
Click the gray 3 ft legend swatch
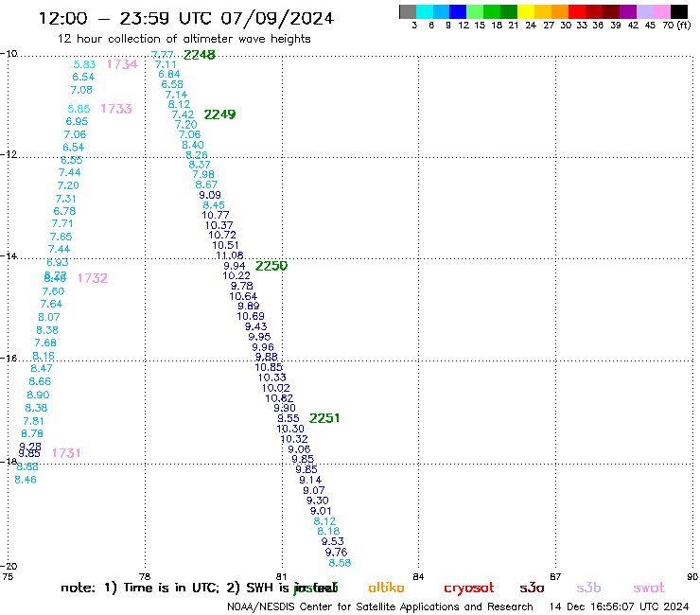408,12
